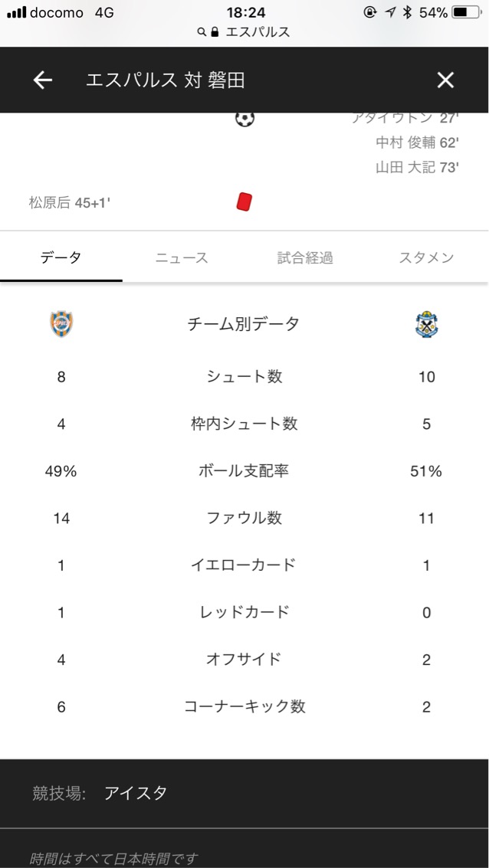Tap the search icon in address bar

tap(202, 32)
